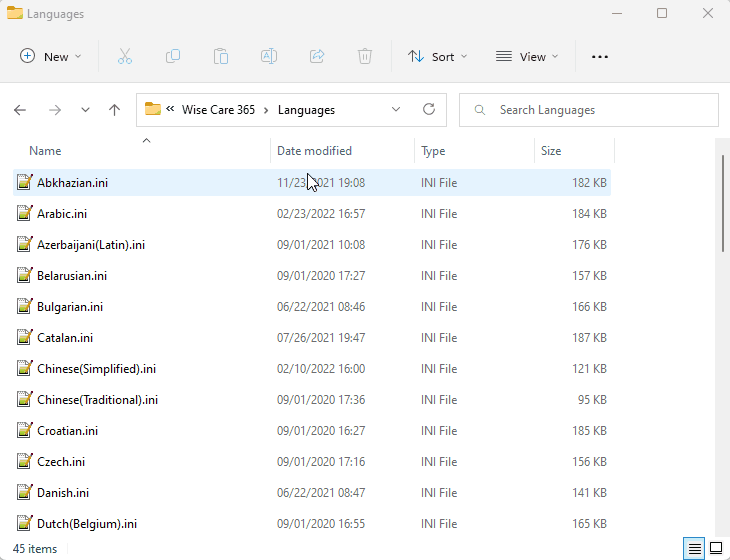Sort by the Size column header
Image resolution: width=730 pixels, height=560 pixels.
click(x=551, y=151)
